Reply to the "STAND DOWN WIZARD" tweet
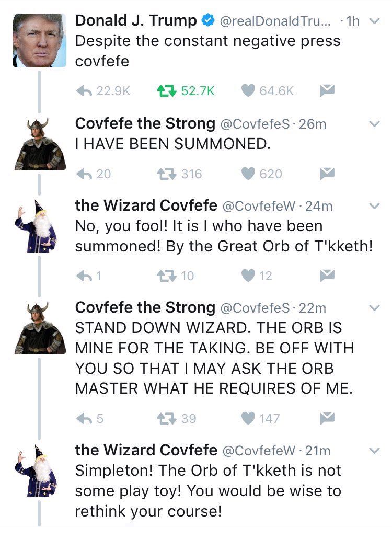 pyautogui.click(x=86, y=418)
